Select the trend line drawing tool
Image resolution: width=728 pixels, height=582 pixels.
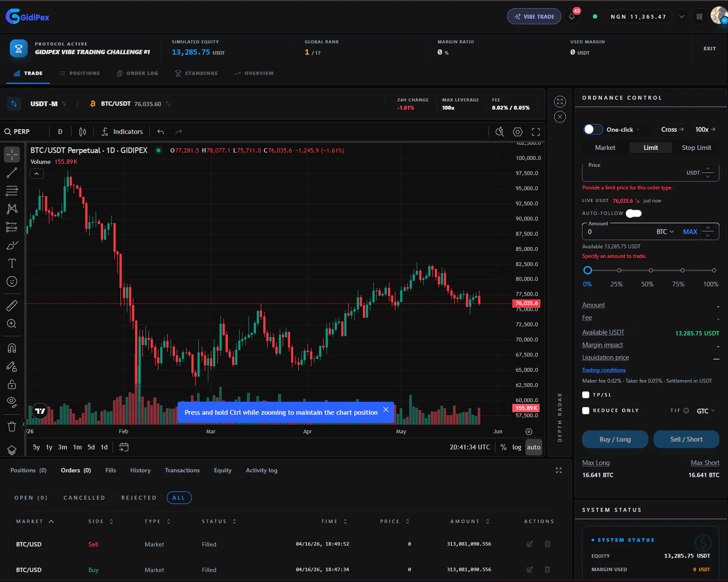12,172
